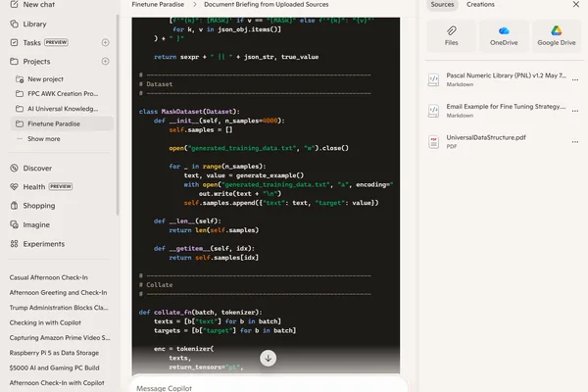Open options for Email Example file

pyautogui.click(x=575, y=111)
